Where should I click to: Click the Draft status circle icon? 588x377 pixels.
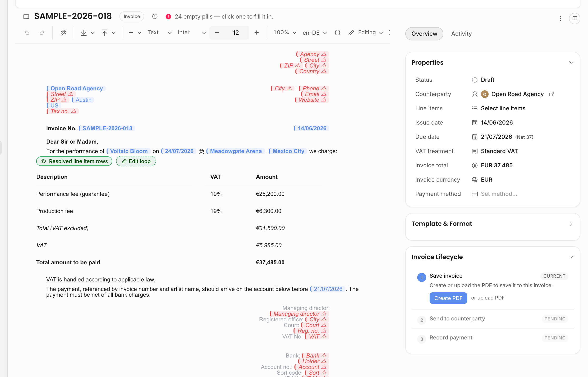(x=475, y=80)
